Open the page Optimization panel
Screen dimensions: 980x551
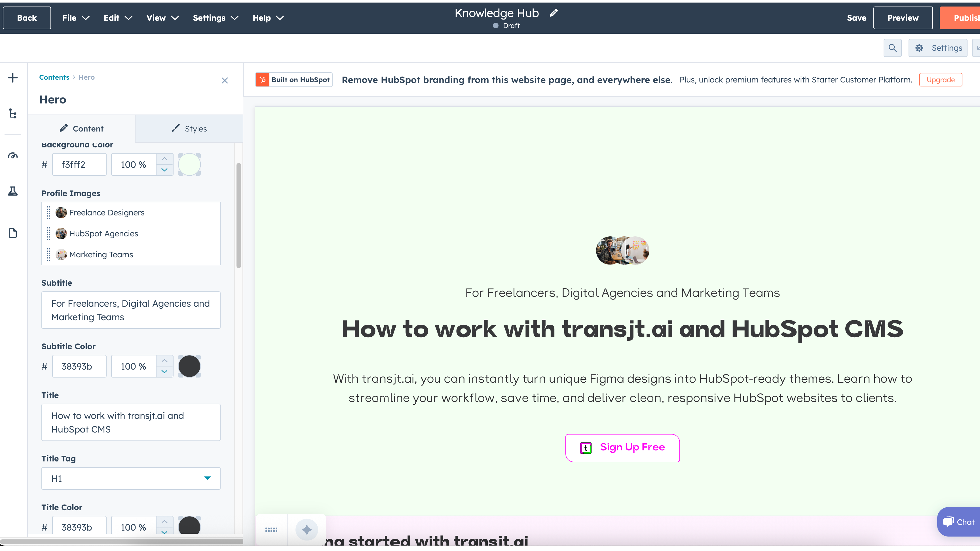point(12,155)
